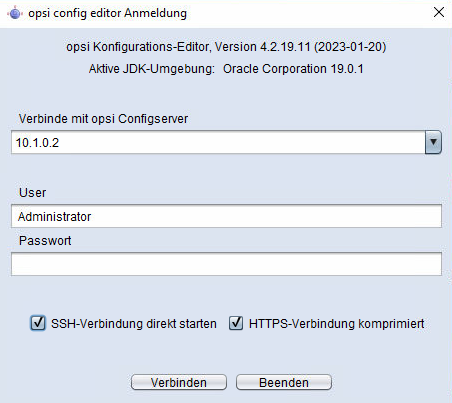
Task: Connect using the Verbinden button
Action: [x=179, y=382]
